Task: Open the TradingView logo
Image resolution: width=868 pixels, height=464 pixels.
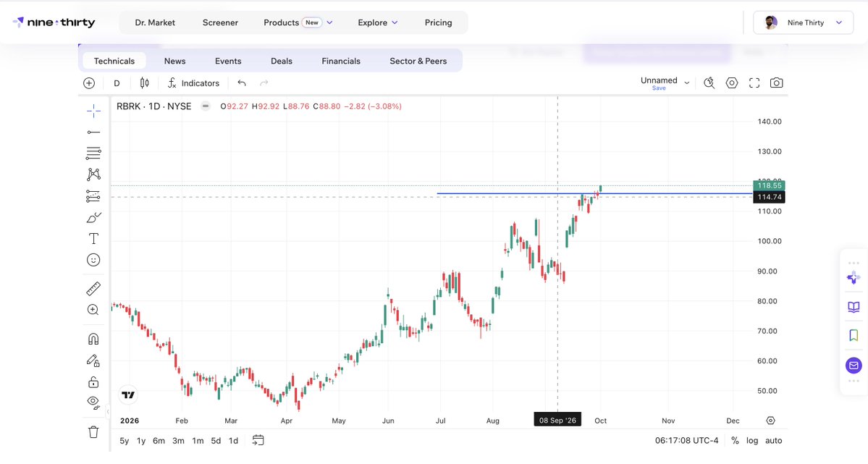Action: [128, 395]
